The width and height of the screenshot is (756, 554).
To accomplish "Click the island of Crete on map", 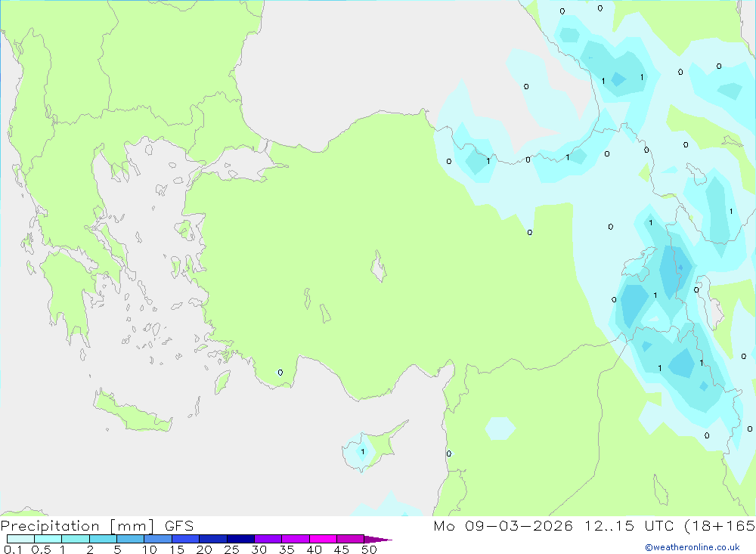I will pyautogui.click(x=132, y=411).
